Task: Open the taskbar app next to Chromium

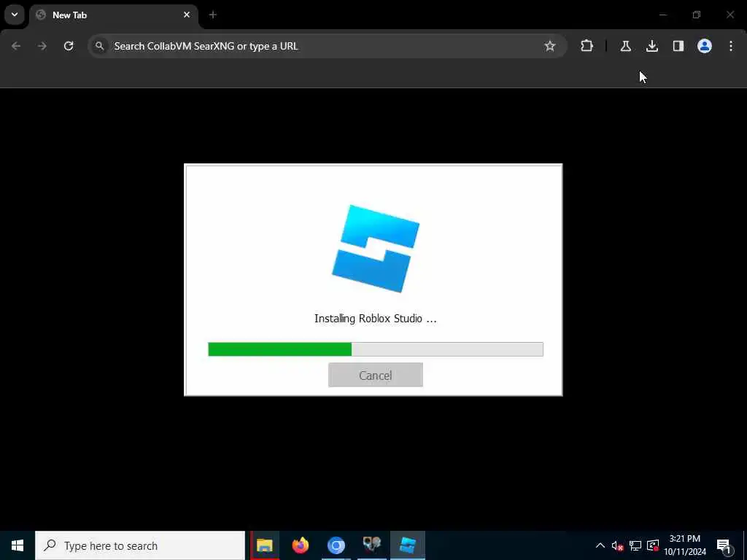Action: (x=371, y=545)
